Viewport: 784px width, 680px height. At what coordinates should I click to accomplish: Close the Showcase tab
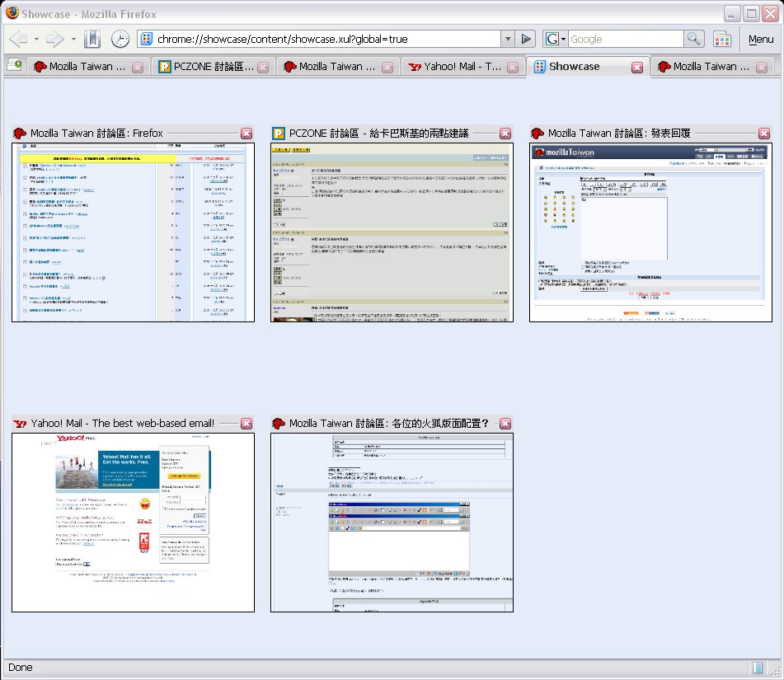(x=637, y=68)
